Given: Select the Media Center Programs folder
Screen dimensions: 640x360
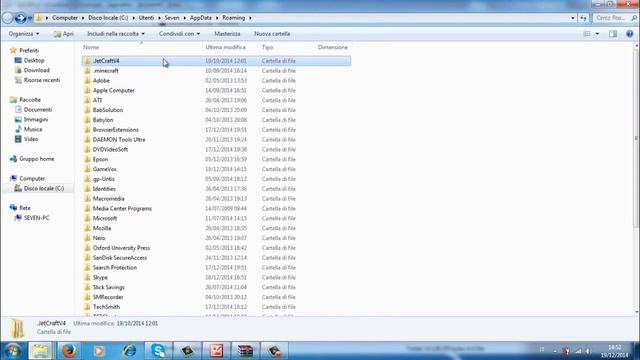Looking at the screenshot, I should [216, 209].
